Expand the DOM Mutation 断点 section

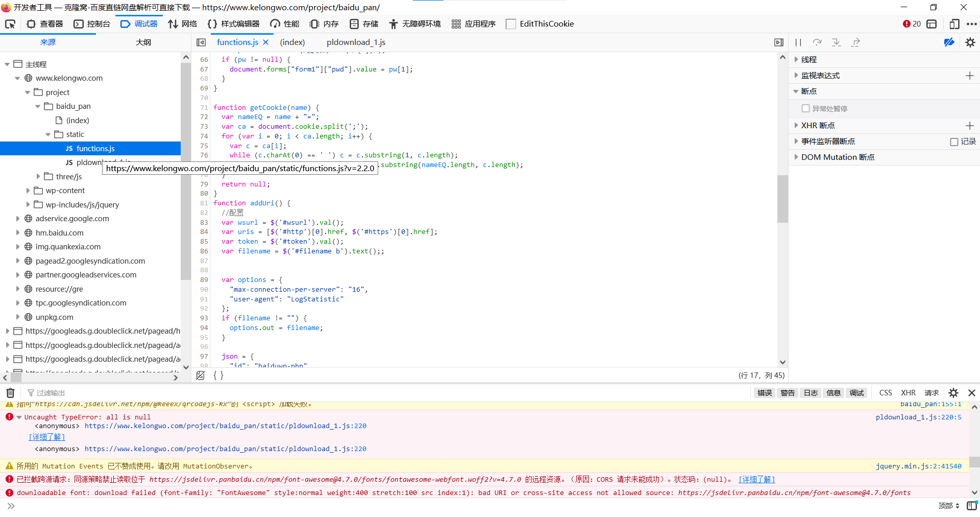[x=797, y=157]
